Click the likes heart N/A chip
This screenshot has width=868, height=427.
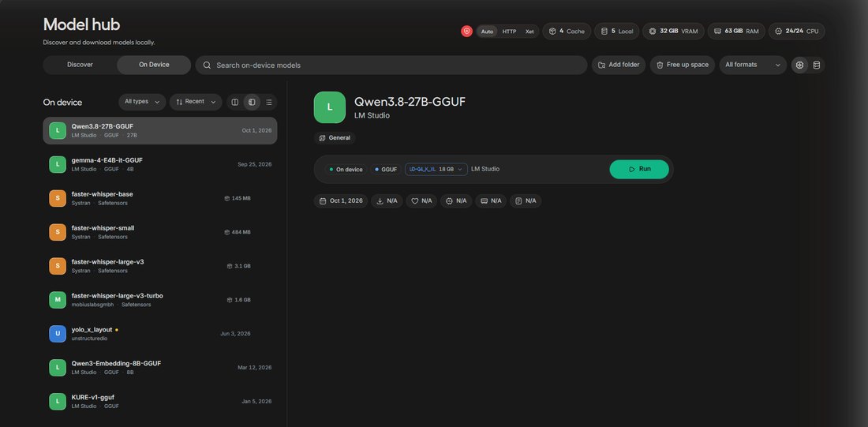point(421,201)
